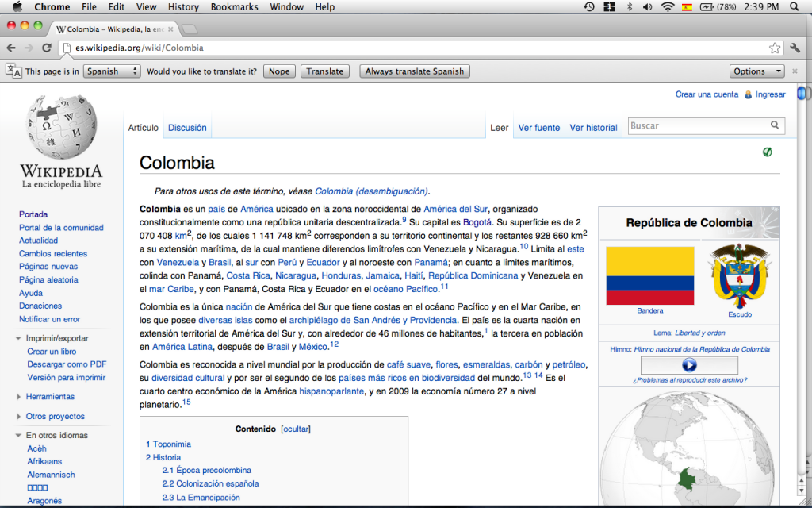This screenshot has width=812, height=508.
Task: Click Descargar como PDF link
Action: (67, 364)
